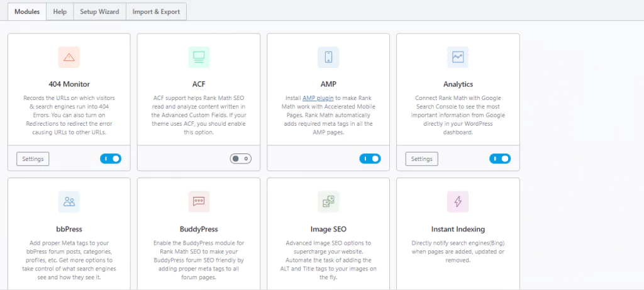Click the Image SEO description text

click(328, 260)
